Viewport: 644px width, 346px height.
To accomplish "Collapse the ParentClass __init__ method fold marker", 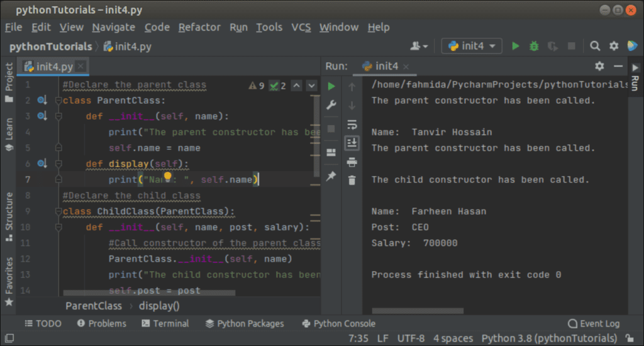I will [58, 116].
